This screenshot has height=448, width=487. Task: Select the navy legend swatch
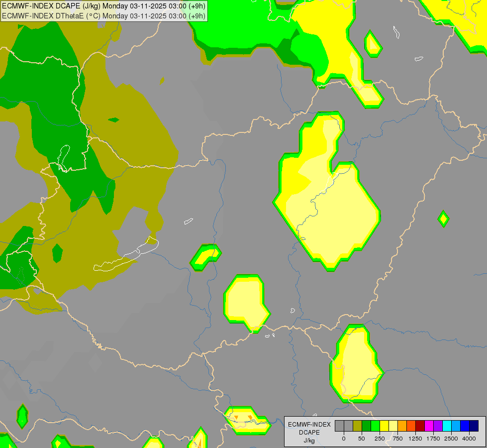[x=474, y=426]
